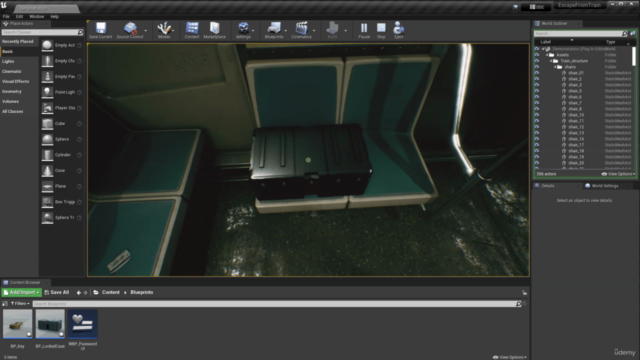Click the World Outliner search magnifier icon
The image size is (640, 360).
[x=624, y=33]
